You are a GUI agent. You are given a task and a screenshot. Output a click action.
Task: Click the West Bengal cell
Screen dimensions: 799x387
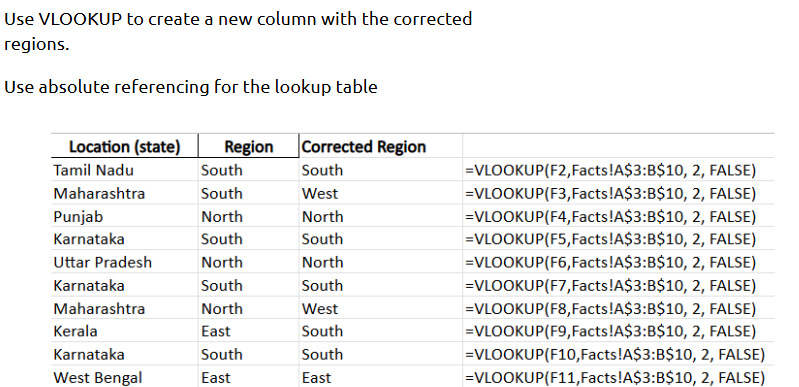[124, 377]
